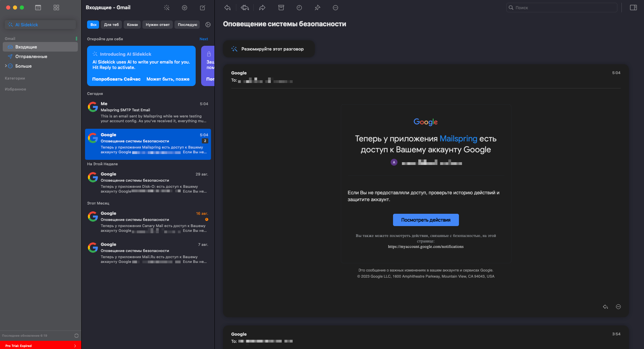Snooze the message with the clock icon

[x=299, y=8]
